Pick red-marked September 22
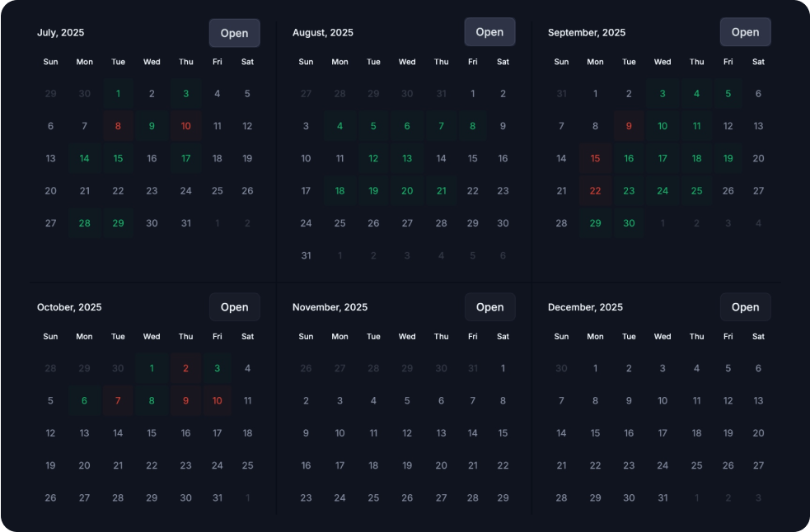810x532 pixels. click(595, 190)
